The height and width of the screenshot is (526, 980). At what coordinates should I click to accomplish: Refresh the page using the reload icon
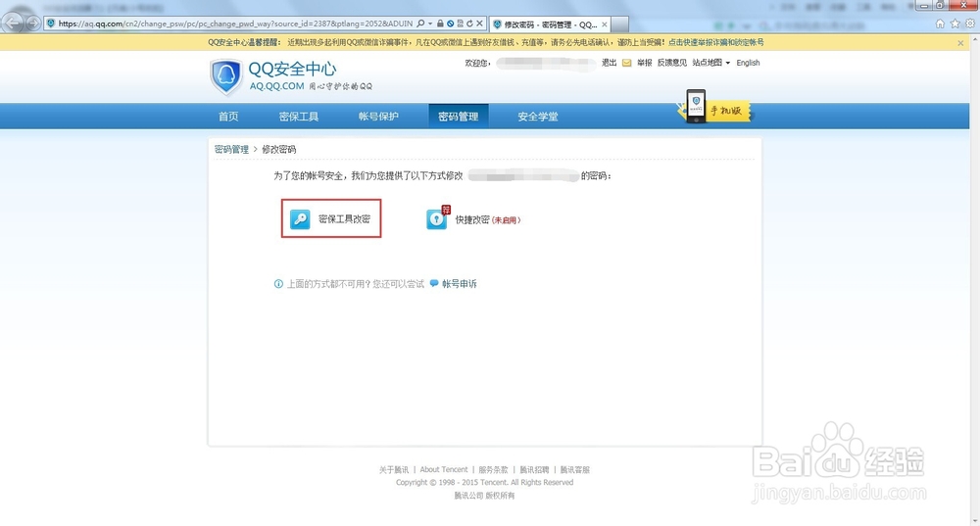[469, 24]
